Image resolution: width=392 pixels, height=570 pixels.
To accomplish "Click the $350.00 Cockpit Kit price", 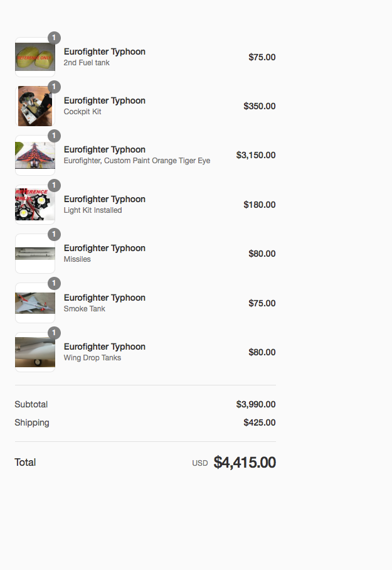I will click(260, 106).
